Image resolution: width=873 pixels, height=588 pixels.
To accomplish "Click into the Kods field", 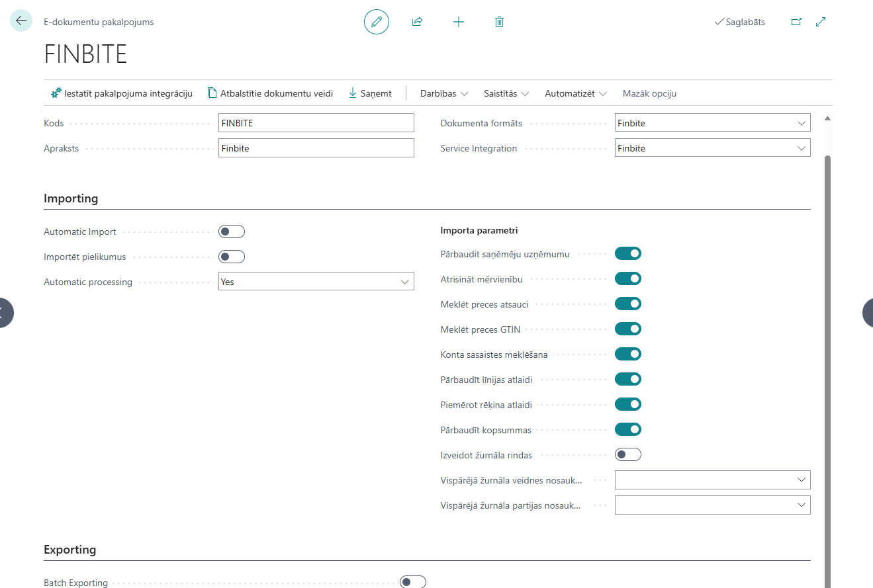I will tap(316, 123).
